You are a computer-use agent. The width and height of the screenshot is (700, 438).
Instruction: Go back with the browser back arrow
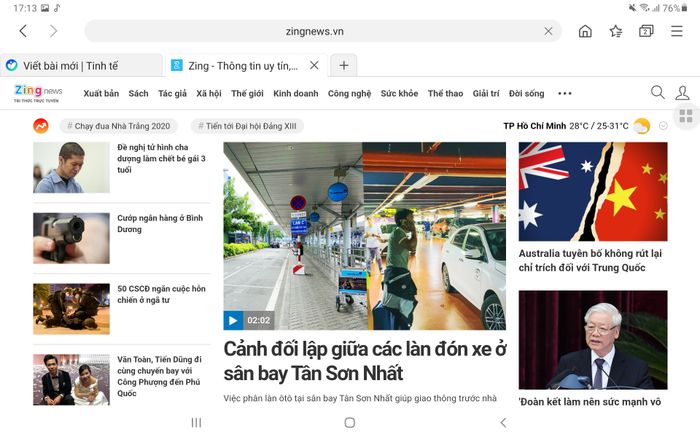point(23,31)
